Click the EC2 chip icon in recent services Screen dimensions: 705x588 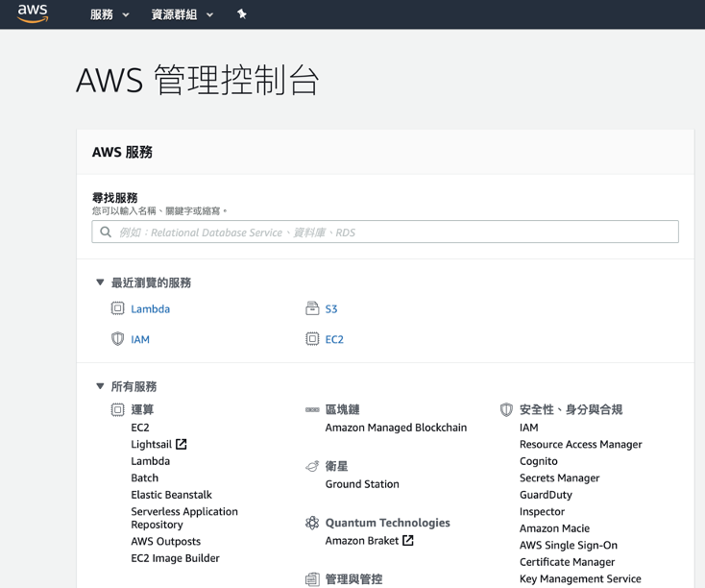(x=312, y=339)
